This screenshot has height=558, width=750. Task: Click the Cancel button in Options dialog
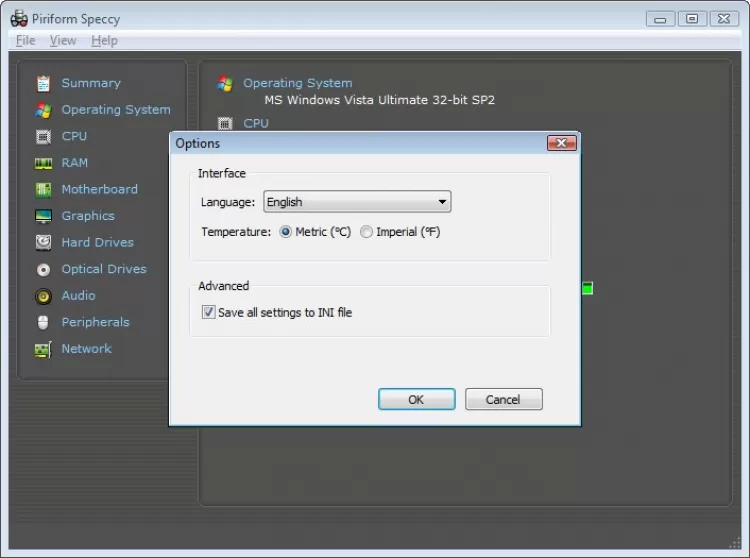[504, 399]
